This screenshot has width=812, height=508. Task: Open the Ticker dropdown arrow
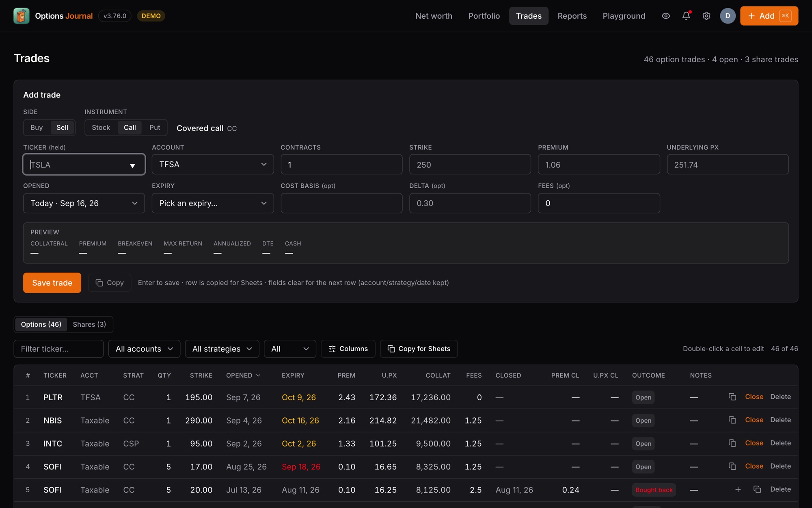tap(132, 165)
